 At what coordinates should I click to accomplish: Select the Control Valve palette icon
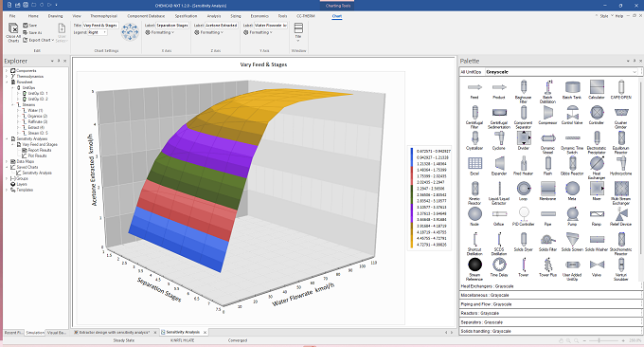point(572,112)
